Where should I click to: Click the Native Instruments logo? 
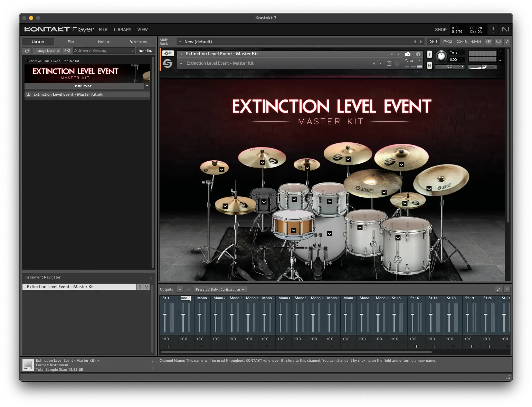[505, 30]
